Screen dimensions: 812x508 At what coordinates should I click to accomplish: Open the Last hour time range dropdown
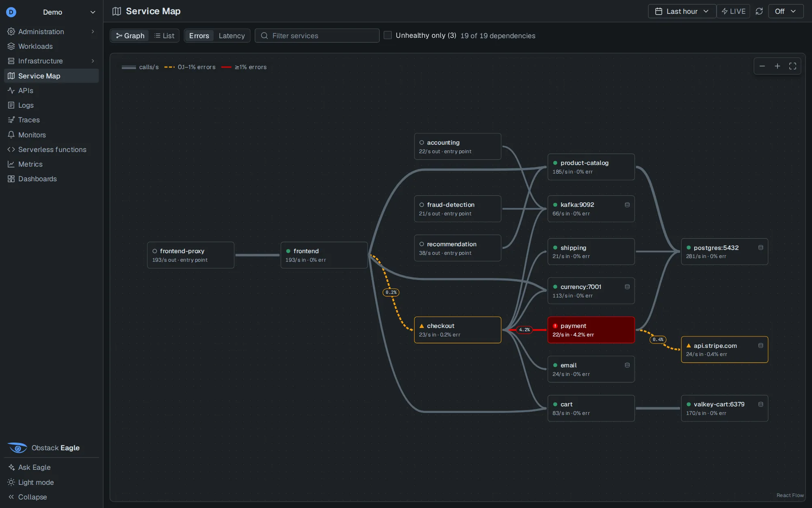(682, 11)
